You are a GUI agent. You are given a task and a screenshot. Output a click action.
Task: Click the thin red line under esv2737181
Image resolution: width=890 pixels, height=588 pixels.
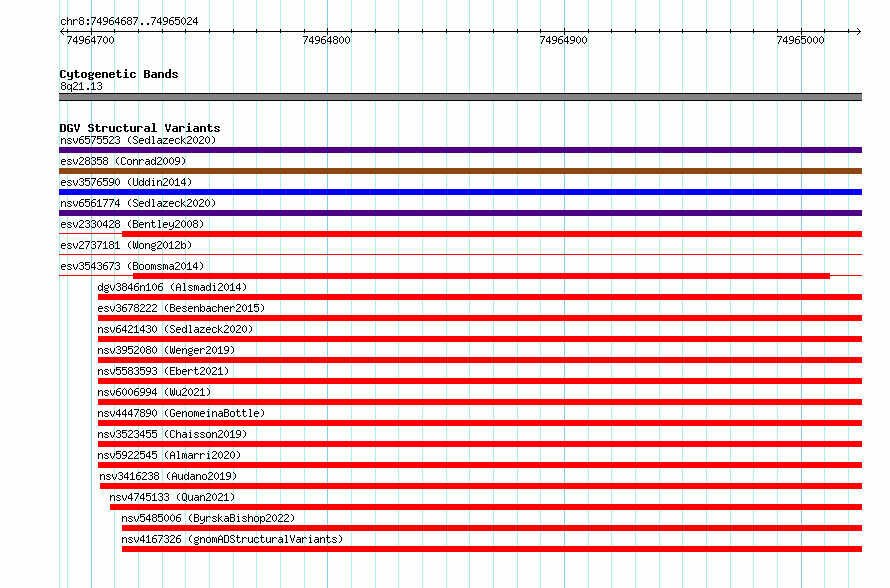click(x=460, y=255)
